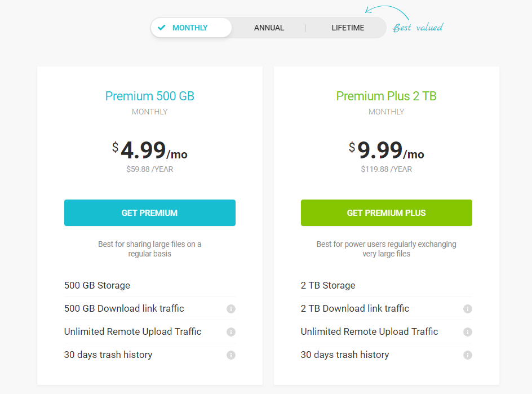
Task: Click the Best valued handwritten label
Action: 418,28
